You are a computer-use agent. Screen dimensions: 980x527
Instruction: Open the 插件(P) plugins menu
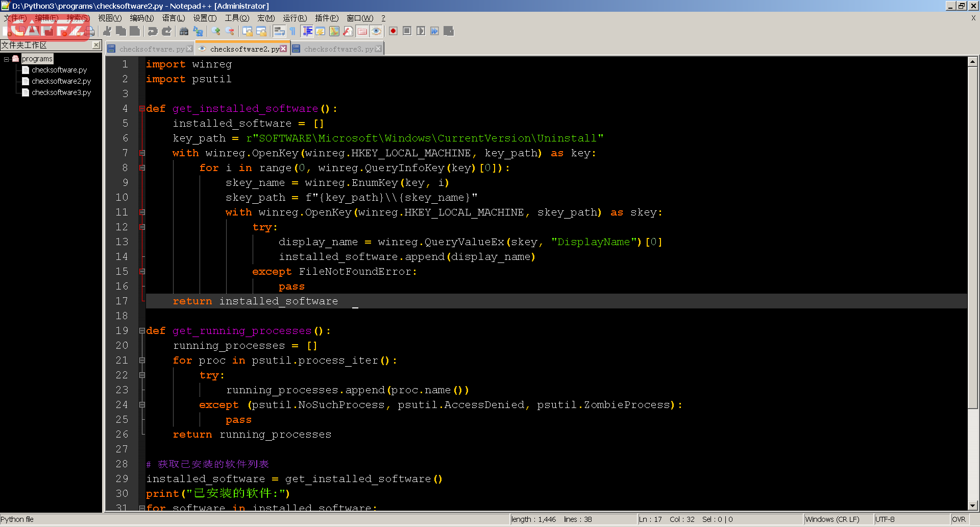327,18
